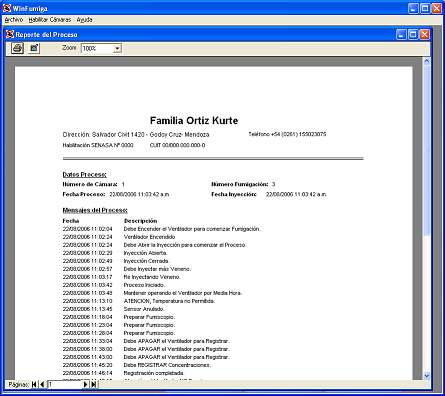Jump to the last report page
Image resolution: width=445 pixels, height=396 pixels.
[x=94, y=384]
